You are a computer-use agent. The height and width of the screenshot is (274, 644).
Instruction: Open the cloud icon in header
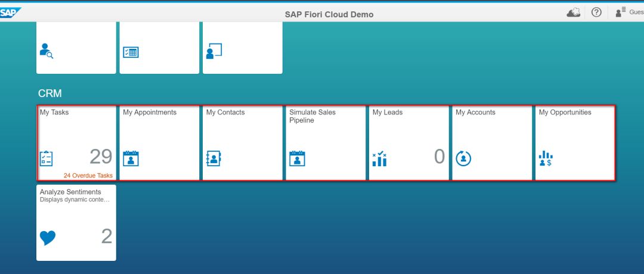pyautogui.click(x=574, y=13)
